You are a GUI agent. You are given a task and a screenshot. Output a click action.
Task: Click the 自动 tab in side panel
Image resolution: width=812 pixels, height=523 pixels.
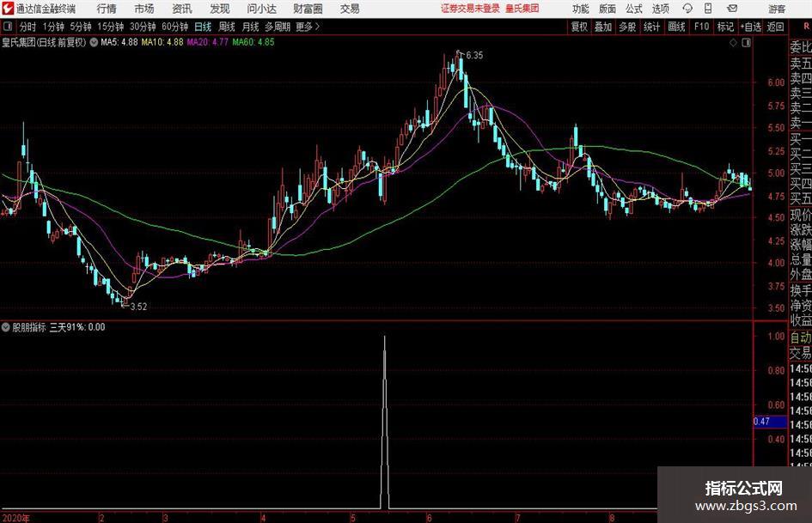pos(801,338)
